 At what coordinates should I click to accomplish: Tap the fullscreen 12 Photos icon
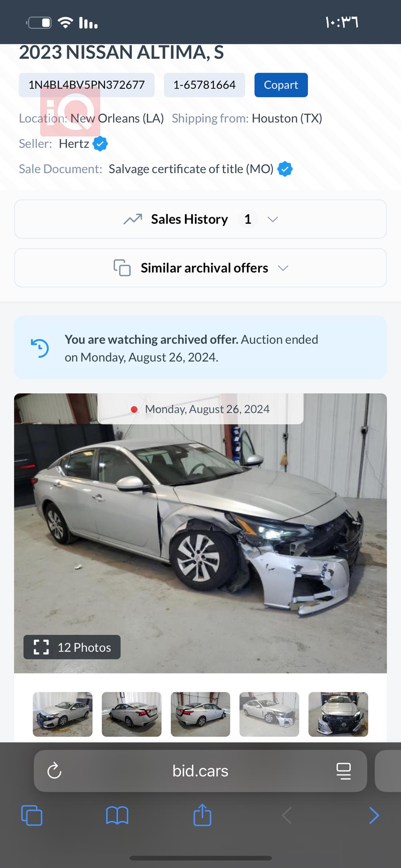coord(41,647)
